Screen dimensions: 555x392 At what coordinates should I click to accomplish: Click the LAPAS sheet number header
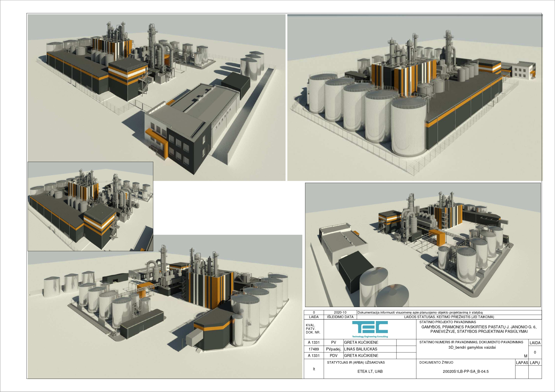tap(522, 363)
